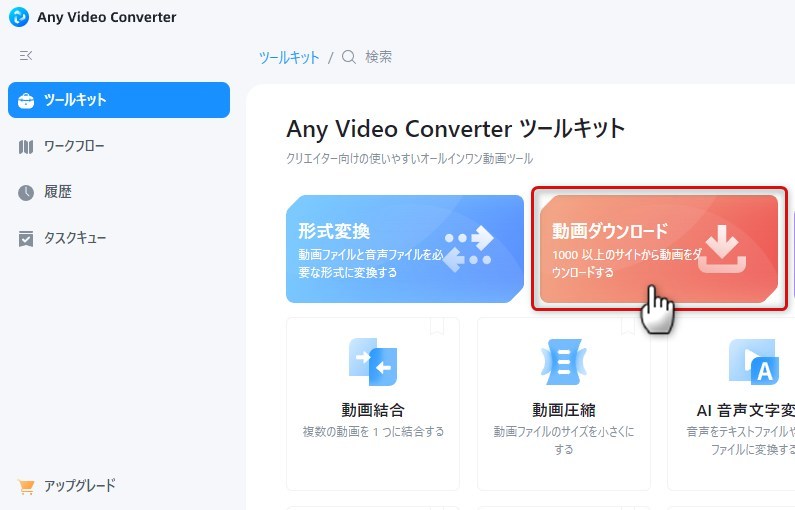Toggle bookmark on the 動画圧縮 card
The width and height of the screenshot is (795, 510).
[628, 326]
